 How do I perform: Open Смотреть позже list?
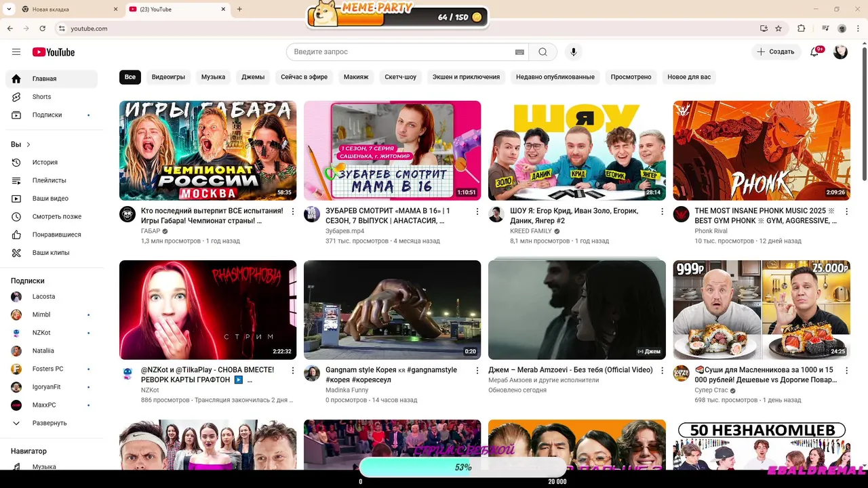pyautogui.click(x=52, y=217)
